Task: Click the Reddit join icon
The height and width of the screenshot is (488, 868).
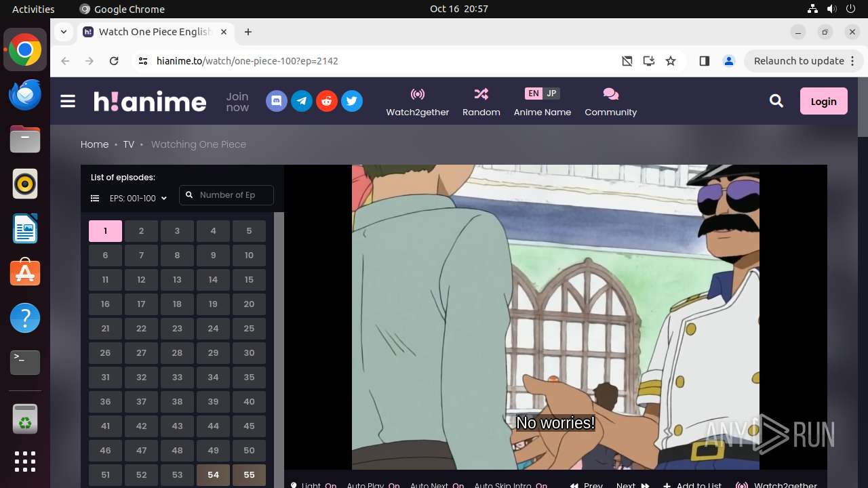Action: tap(327, 101)
